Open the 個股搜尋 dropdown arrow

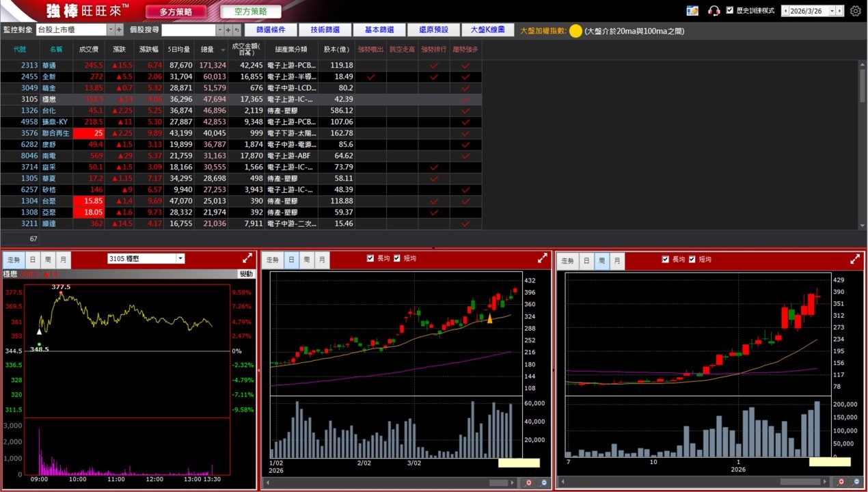(219, 30)
